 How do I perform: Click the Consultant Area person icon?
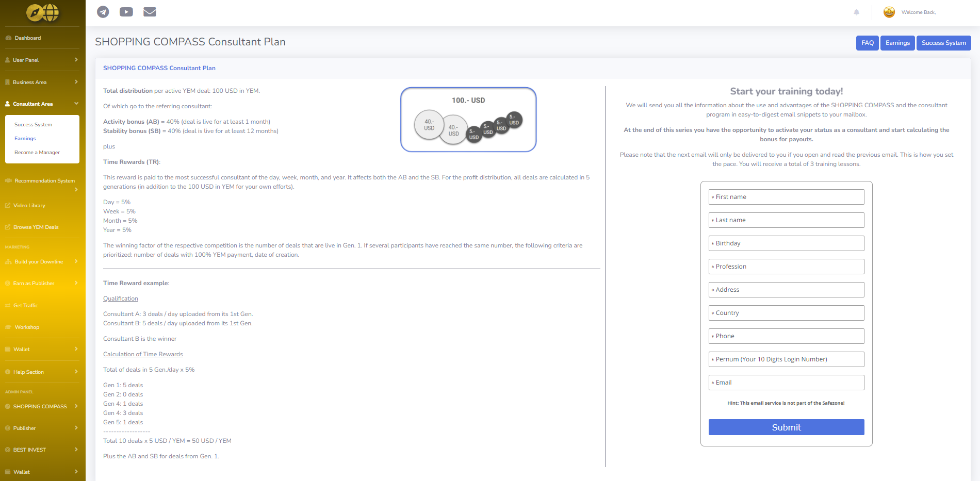click(8, 104)
